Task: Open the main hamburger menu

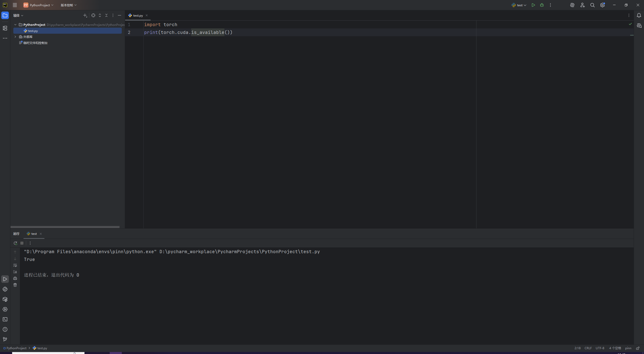Action: pos(15,5)
